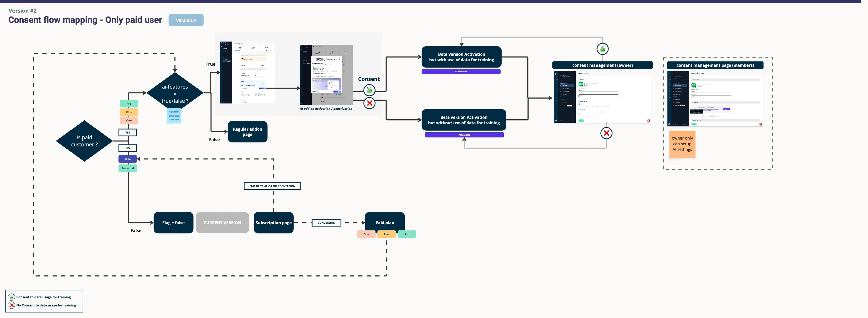The image size is (868, 318).
Task: Open members General settings screenshot thumbnail
Action: tap(715, 99)
